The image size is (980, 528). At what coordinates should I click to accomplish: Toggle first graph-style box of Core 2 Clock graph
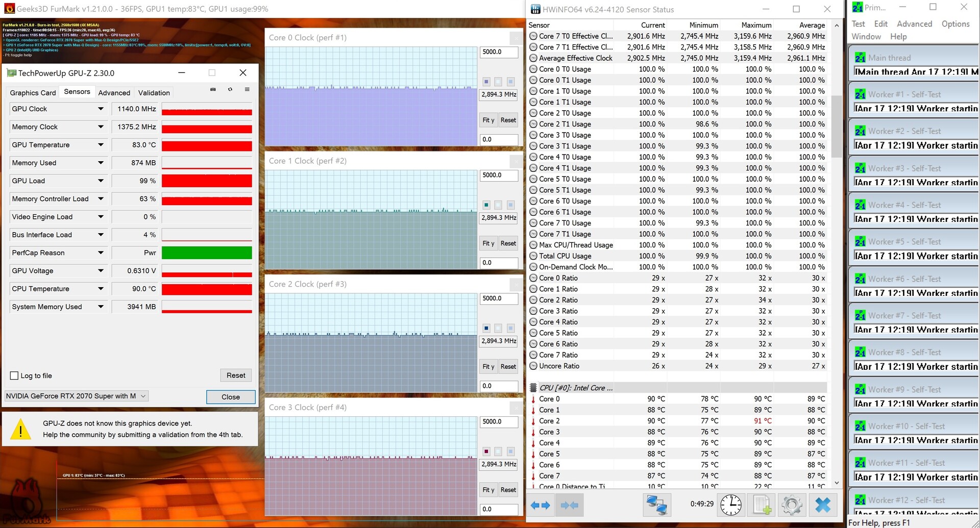pos(486,329)
